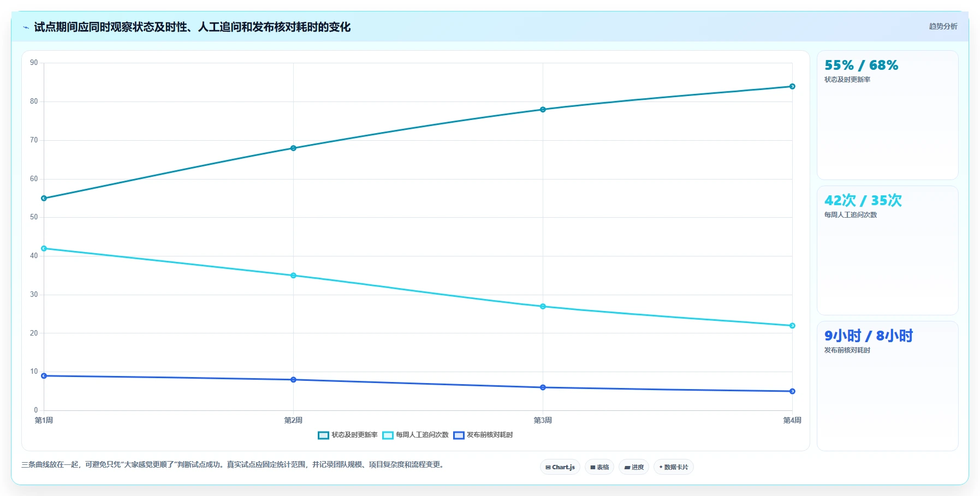Click the footnote starting 三条曲线放在一起

point(234,465)
